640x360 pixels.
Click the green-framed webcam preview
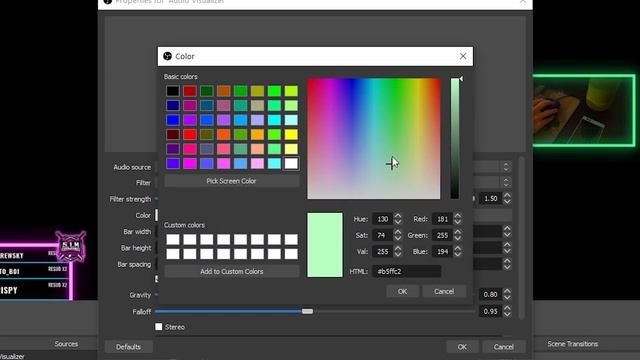(x=584, y=110)
